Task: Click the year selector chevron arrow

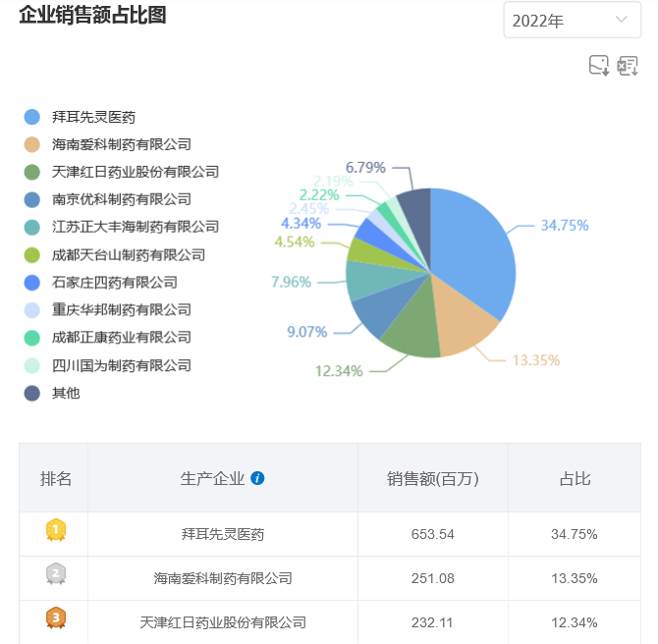Action: coord(621,20)
